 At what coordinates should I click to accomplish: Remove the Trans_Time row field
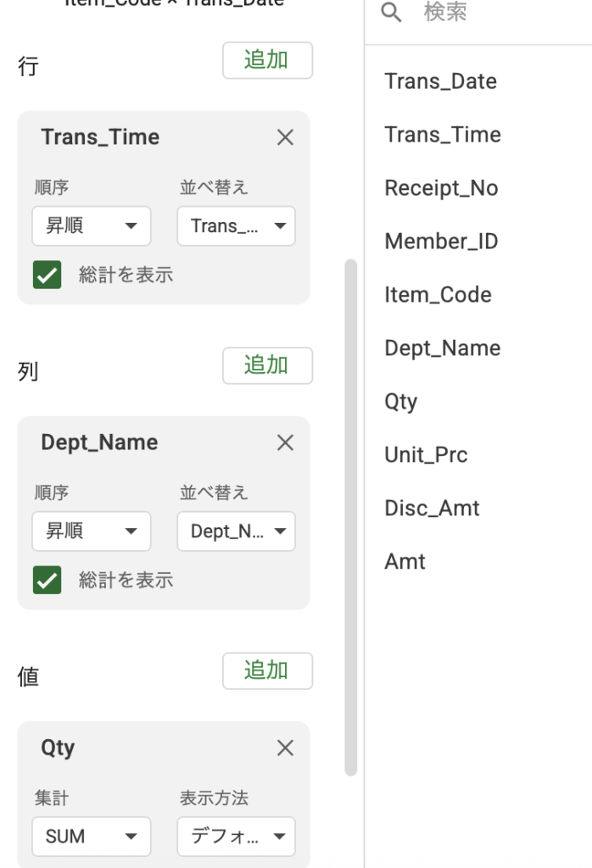pyautogui.click(x=285, y=137)
